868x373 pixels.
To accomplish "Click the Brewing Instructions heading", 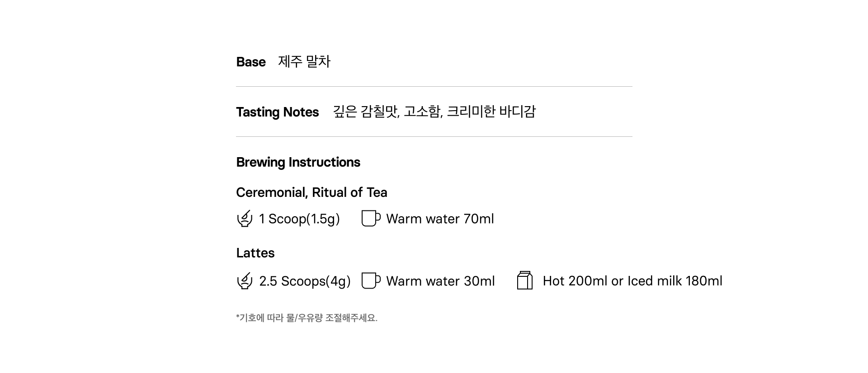I will coord(298,162).
